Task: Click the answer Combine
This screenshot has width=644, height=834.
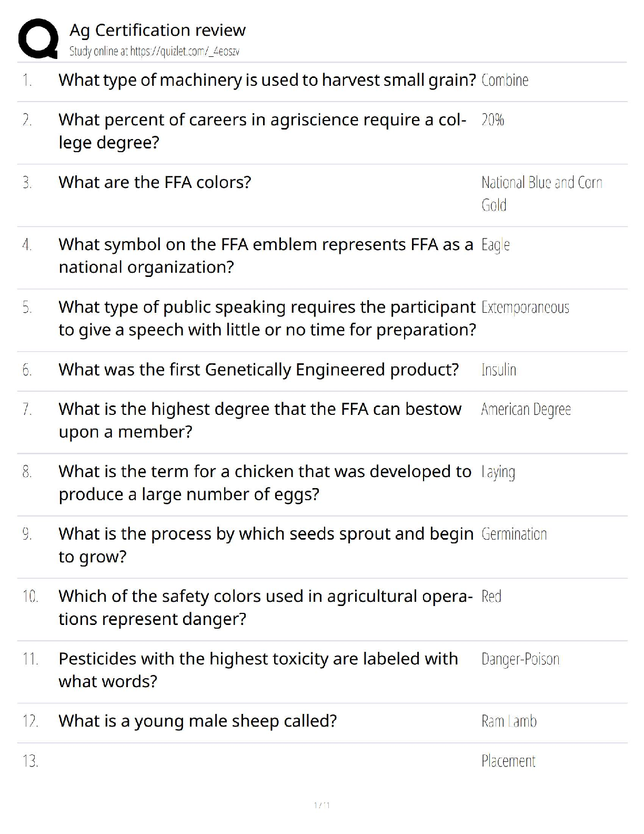Action: [505, 80]
